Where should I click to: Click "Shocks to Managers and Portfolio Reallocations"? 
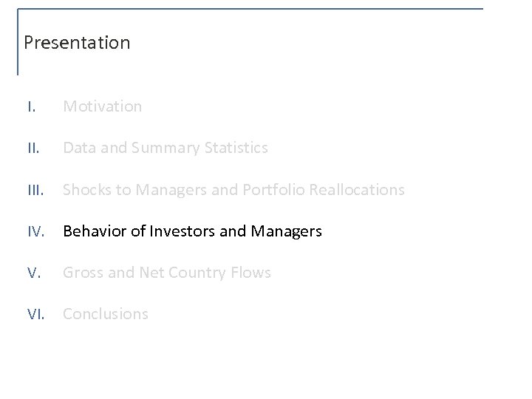233,190
